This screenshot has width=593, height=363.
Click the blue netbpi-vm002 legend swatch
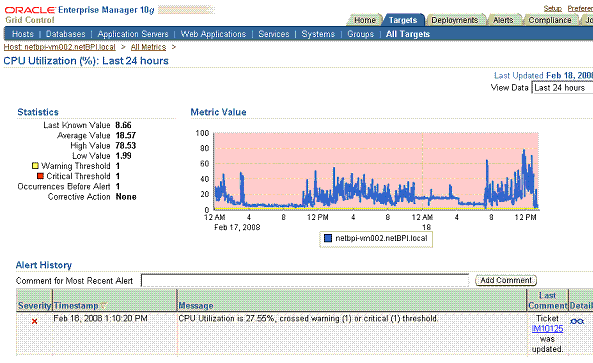coord(328,238)
